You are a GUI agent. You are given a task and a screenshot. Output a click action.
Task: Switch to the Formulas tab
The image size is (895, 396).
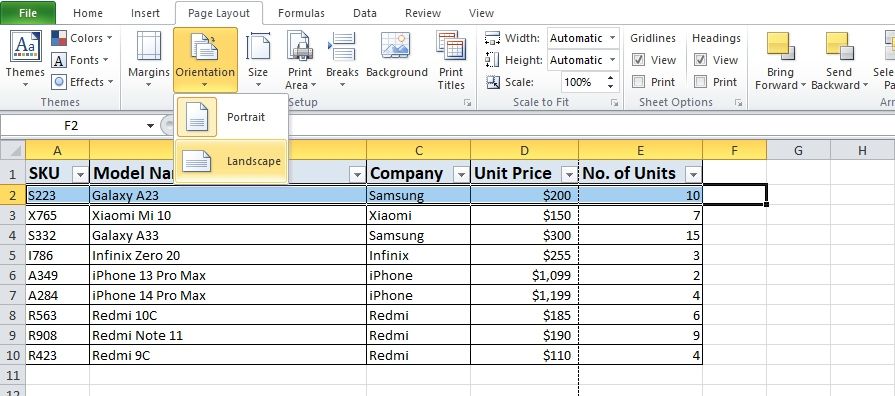click(x=301, y=13)
